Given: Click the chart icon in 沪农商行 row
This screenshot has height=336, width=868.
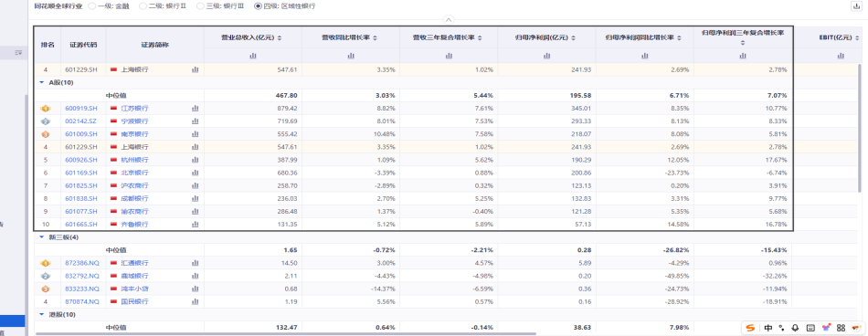Looking at the screenshot, I should pos(195,185).
